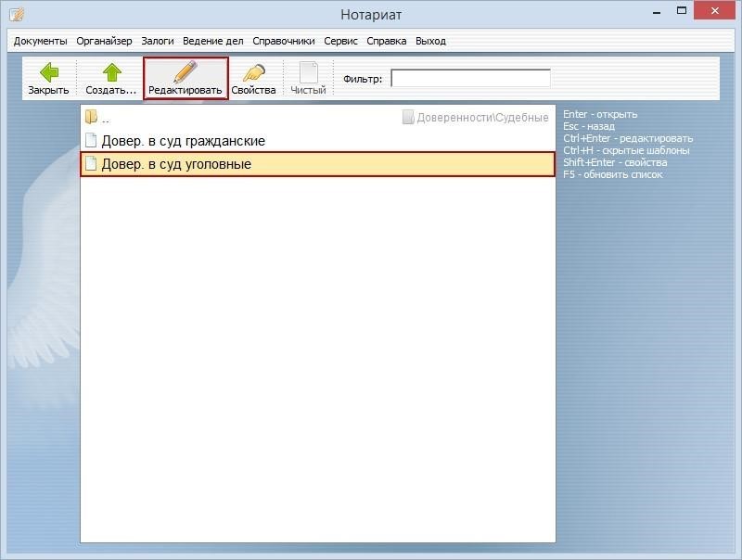The height and width of the screenshot is (560, 742).
Task: Select 'Довер. в суд гражданские' template
Action: [317, 141]
